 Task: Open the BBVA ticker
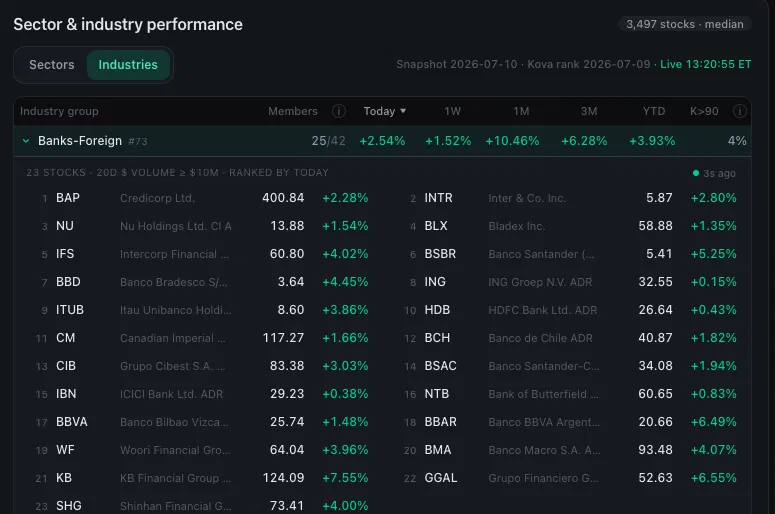pos(72,422)
